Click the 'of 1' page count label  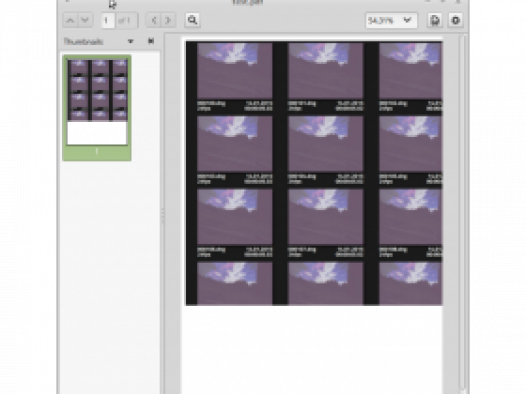124,20
